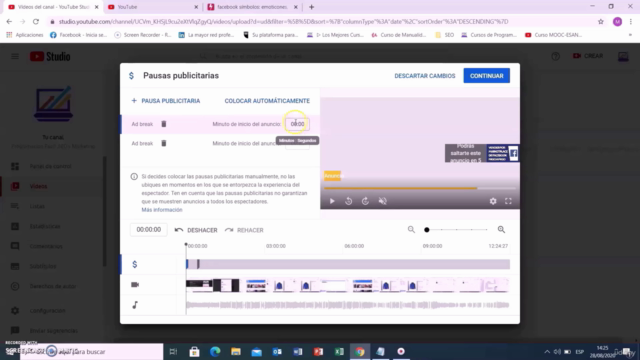Delete the second Ad break with trash icon

tap(164, 143)
